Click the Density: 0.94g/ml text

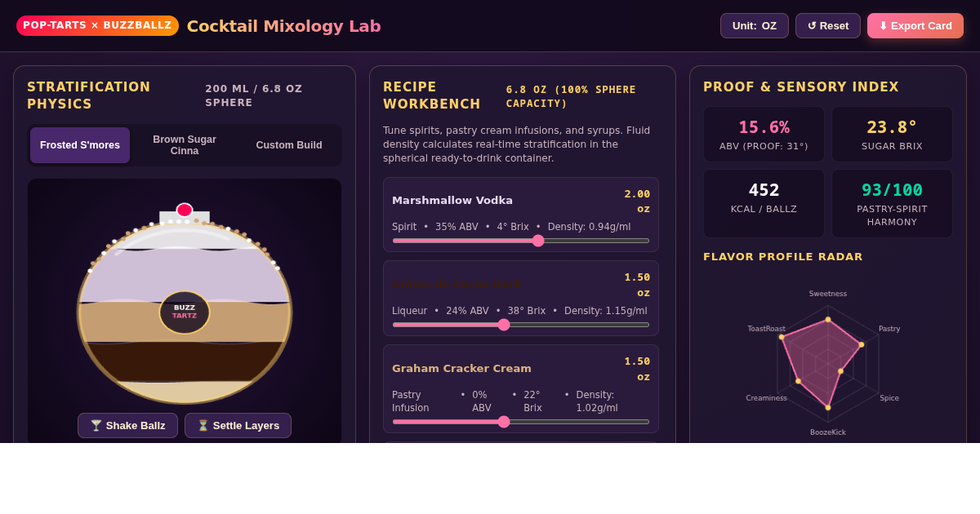pyautogui.click(x=589, y=227)
